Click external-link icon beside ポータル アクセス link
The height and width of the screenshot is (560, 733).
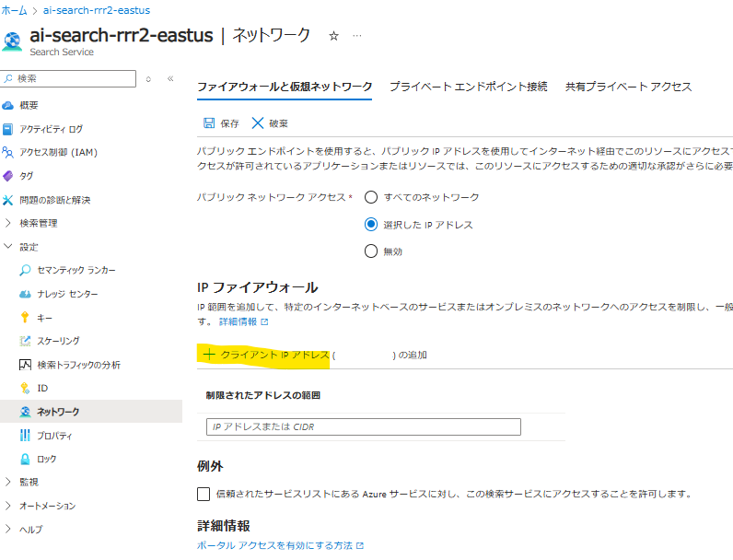360,545
